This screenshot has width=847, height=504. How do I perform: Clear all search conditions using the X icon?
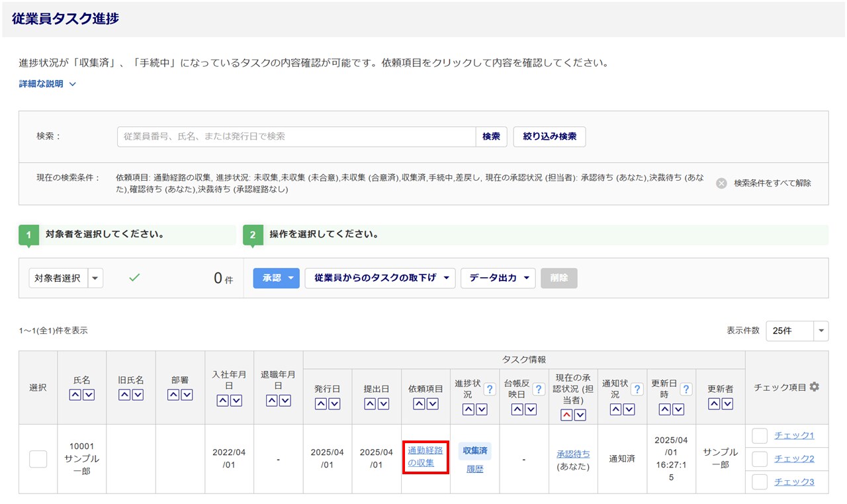tap(721, 183)
